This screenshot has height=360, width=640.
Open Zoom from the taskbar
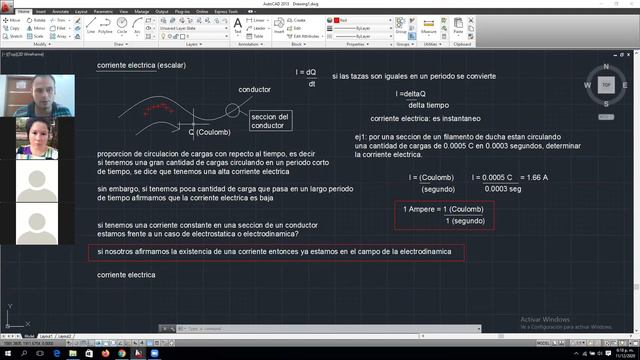click(154, 353)
